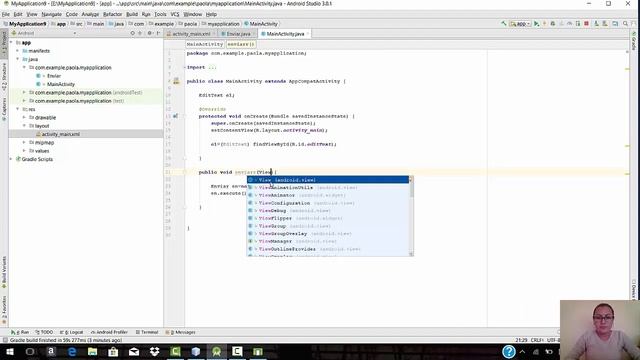The width and height of the screenshot is (640, 360).
Task: Select ViewGroup autocomplete suggestion
Action: [328, 226]
